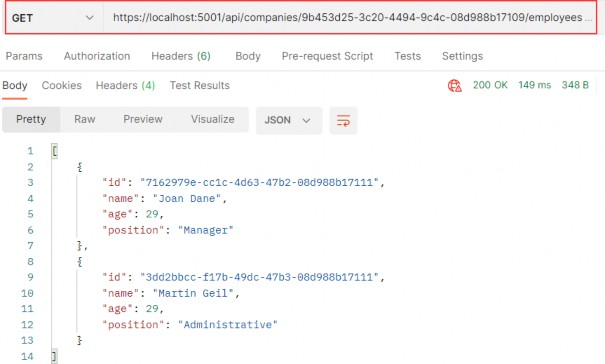Click the 200 OK status
The image size is (605, 364).
click(x=490, y=85)
